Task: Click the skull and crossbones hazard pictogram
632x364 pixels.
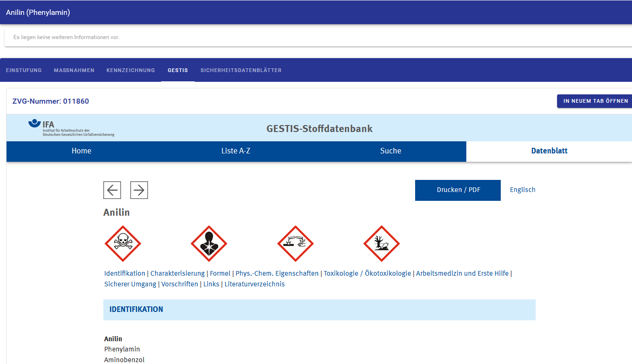Action: pos(123,244)
